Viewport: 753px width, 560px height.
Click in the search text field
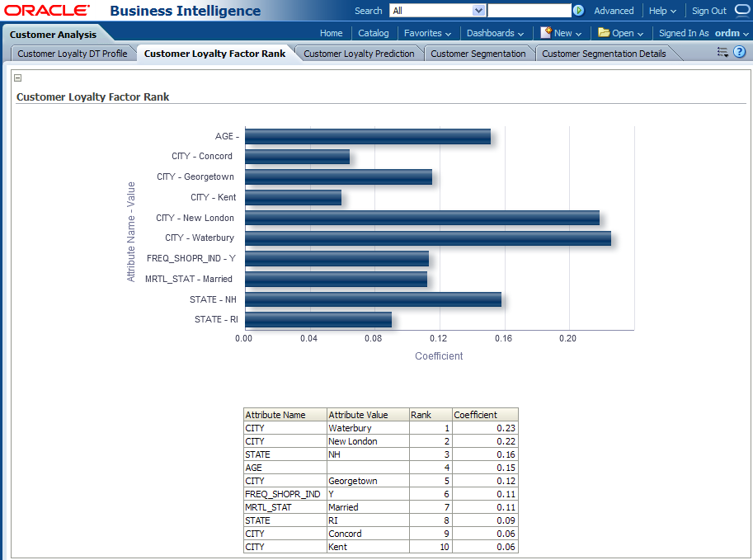[x=529, y=11]
